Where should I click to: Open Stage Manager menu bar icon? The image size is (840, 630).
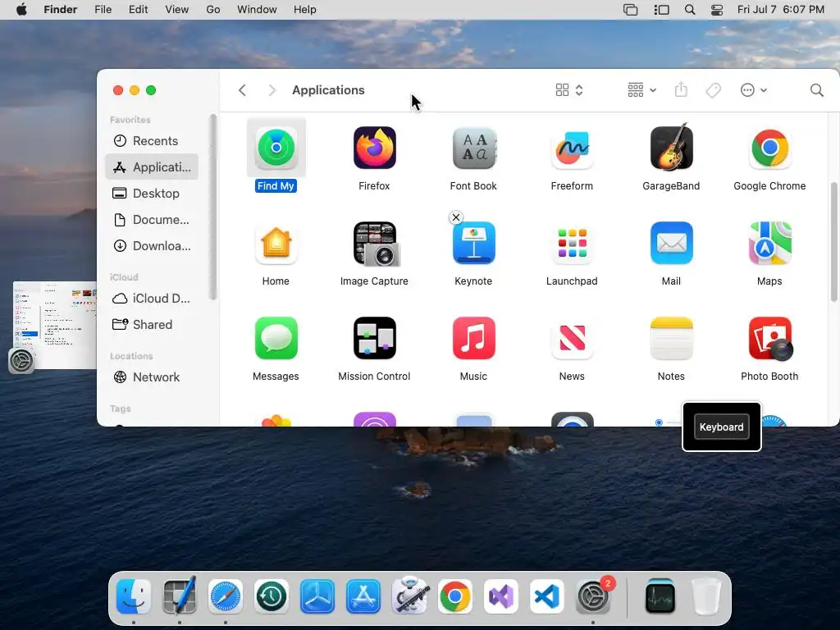click(x=662, y=10)
